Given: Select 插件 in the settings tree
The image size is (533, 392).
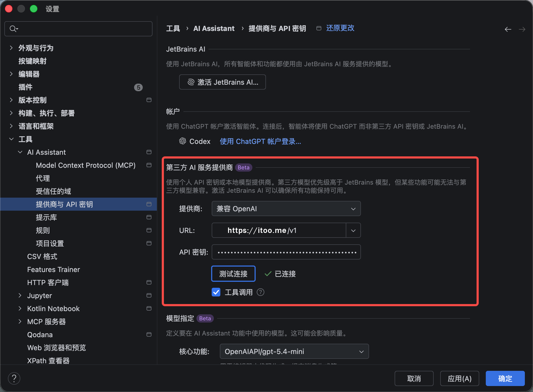Looking at the screenshot, I should [26, 87].
